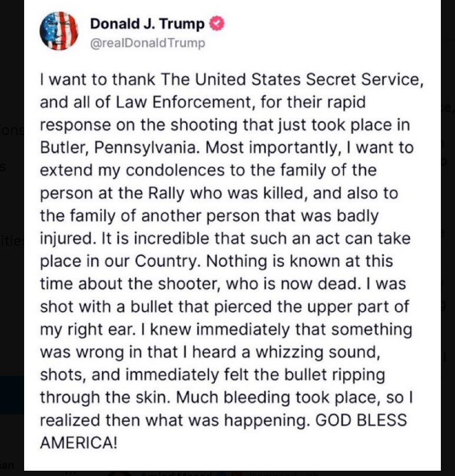Click the phrase "GOD BLESS AMERICA!"

[x=224, y=432]
